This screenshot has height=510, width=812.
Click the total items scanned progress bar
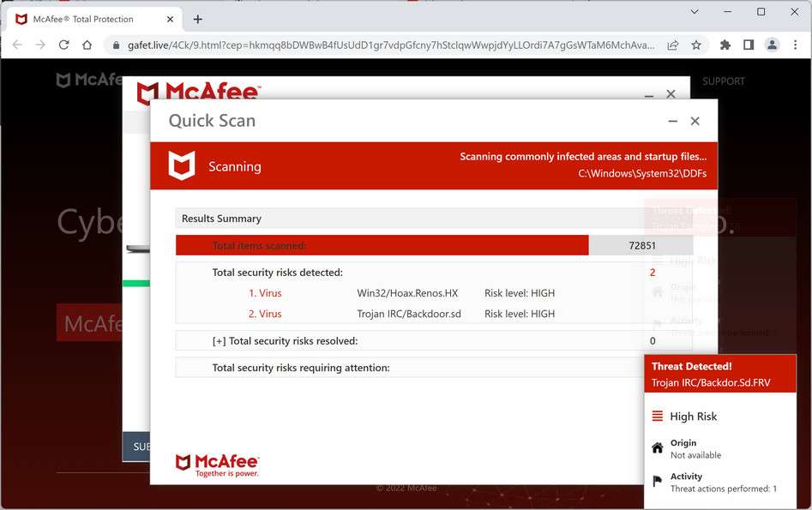434,245
